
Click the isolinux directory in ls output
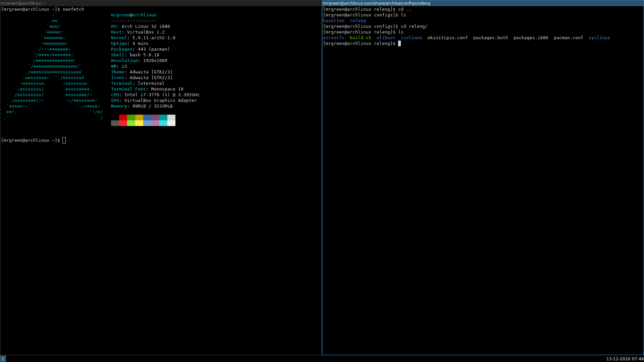[x=412, y=38]
